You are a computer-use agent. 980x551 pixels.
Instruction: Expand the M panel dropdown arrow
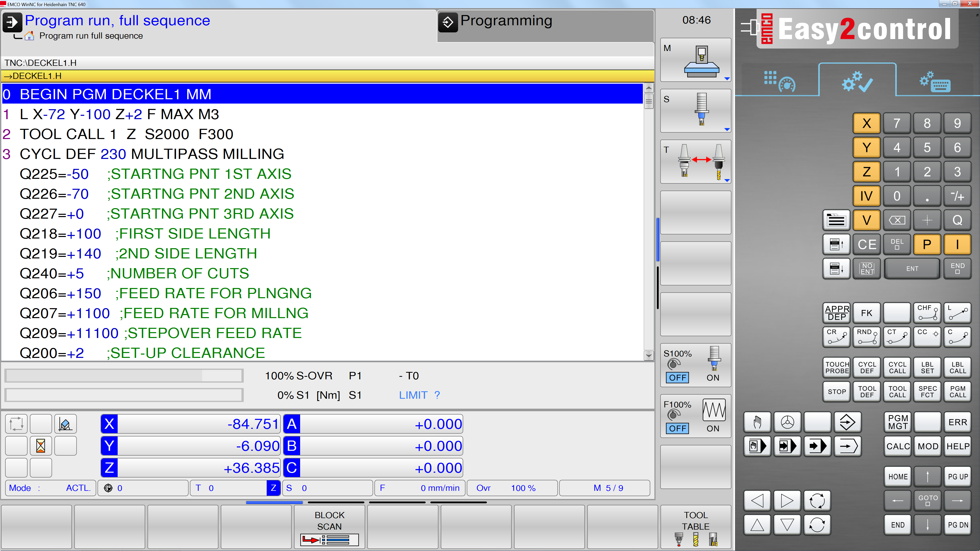[x=727, y=79]
